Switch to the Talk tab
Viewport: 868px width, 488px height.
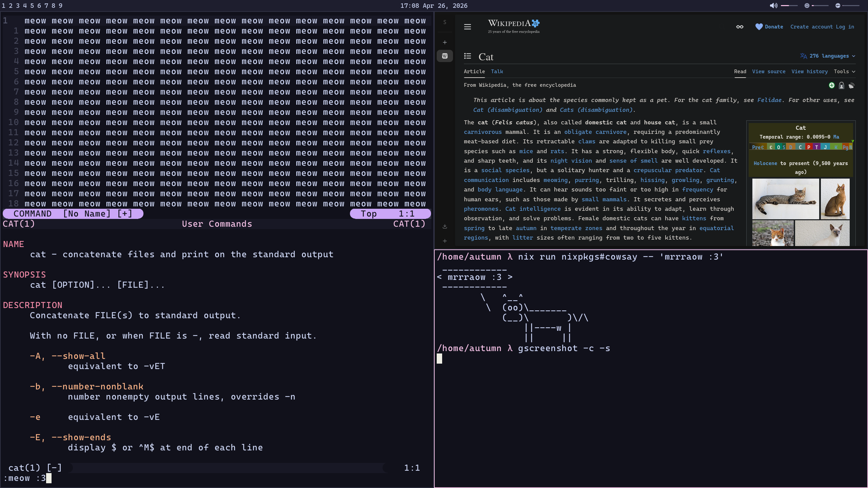(497, 72)
